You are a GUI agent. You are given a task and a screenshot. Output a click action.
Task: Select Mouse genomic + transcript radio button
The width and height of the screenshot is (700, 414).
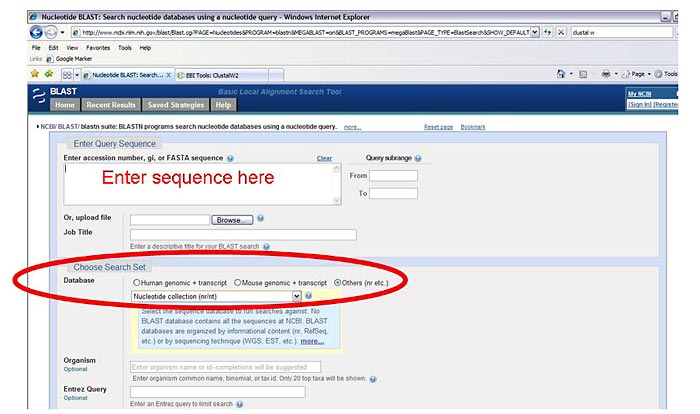tap(238, 283)
